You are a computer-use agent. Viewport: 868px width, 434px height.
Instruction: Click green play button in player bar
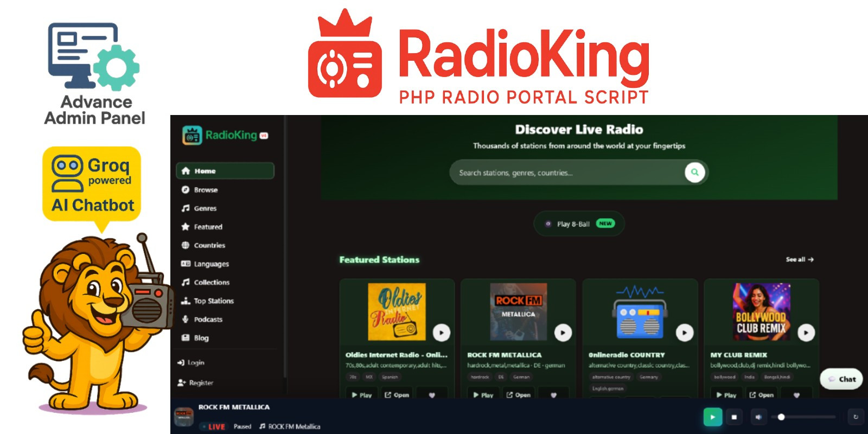click(712, 417)
